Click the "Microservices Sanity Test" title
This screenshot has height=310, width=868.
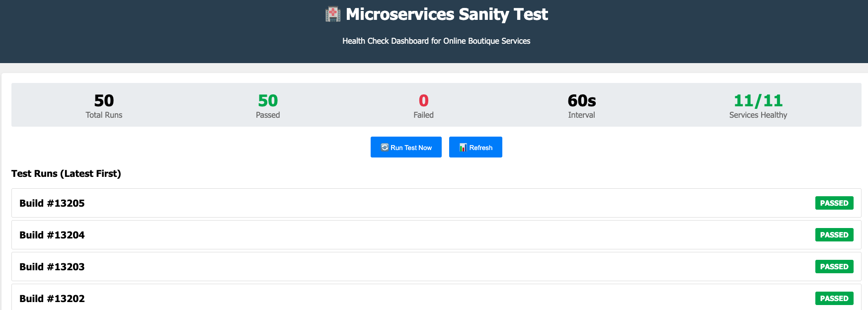[x=447, y=14]
